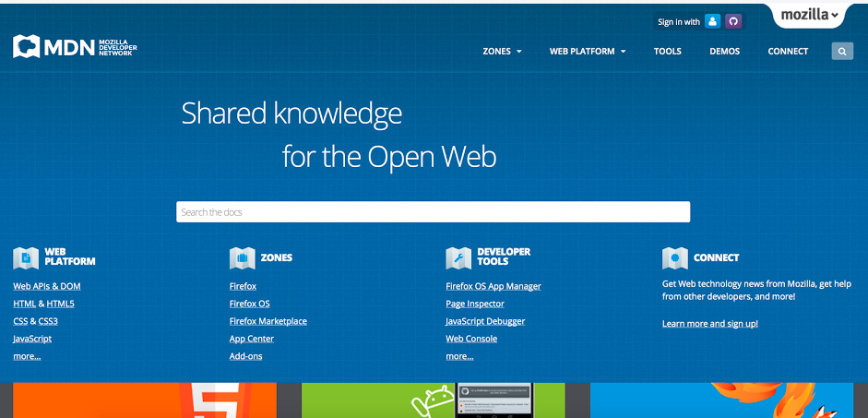Image resolution: width=868 pixels, height=418 pixels.
Task: Sign in with Persona icon
Action: click(712, 21)
